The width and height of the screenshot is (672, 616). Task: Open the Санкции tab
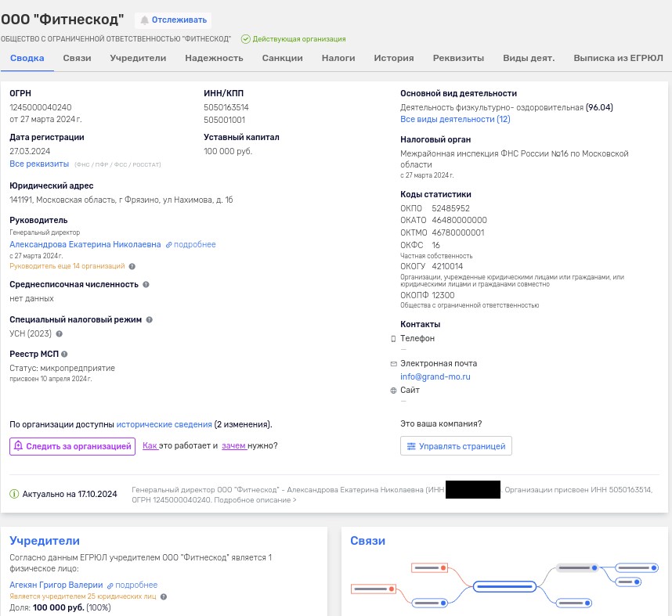[283, 58]
